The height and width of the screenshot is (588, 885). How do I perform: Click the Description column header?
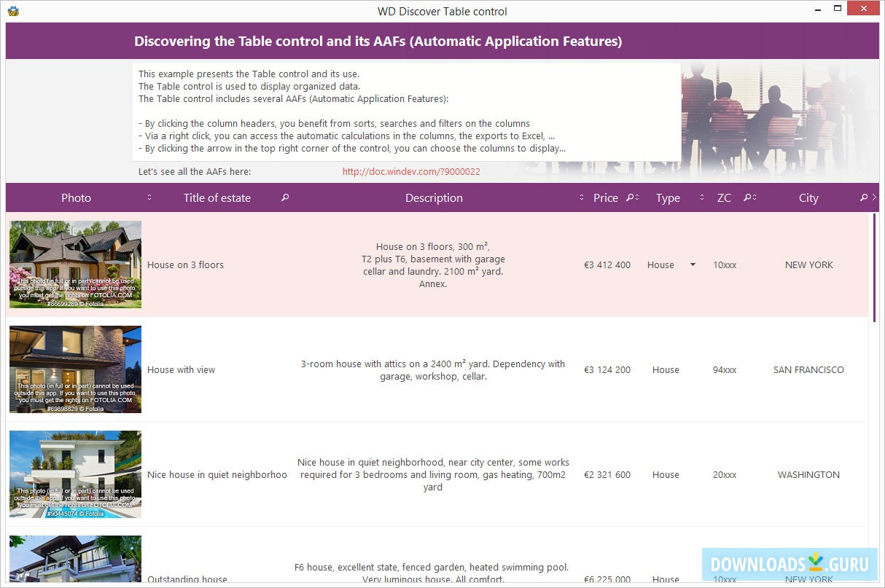click(434, 197)
